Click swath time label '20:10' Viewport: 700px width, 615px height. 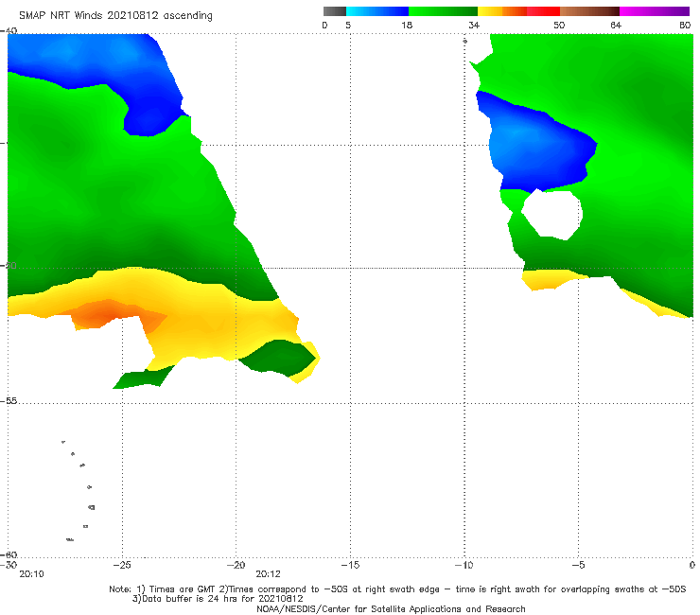[32, 574]
